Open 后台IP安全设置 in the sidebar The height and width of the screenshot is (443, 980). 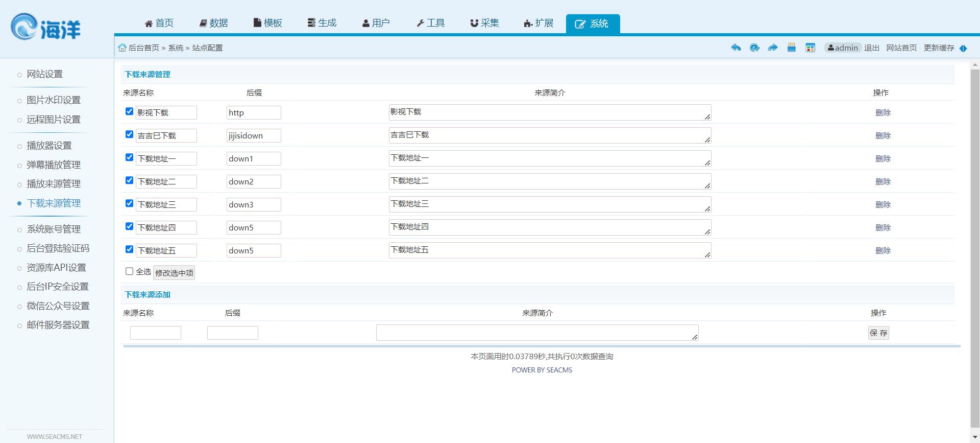coord(58,287)
